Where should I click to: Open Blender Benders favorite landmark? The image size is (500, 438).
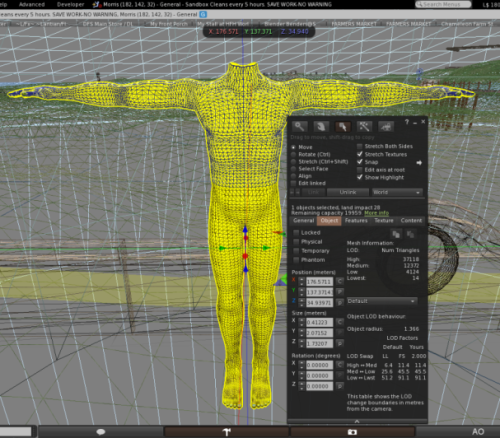click(x=290, y=24)
